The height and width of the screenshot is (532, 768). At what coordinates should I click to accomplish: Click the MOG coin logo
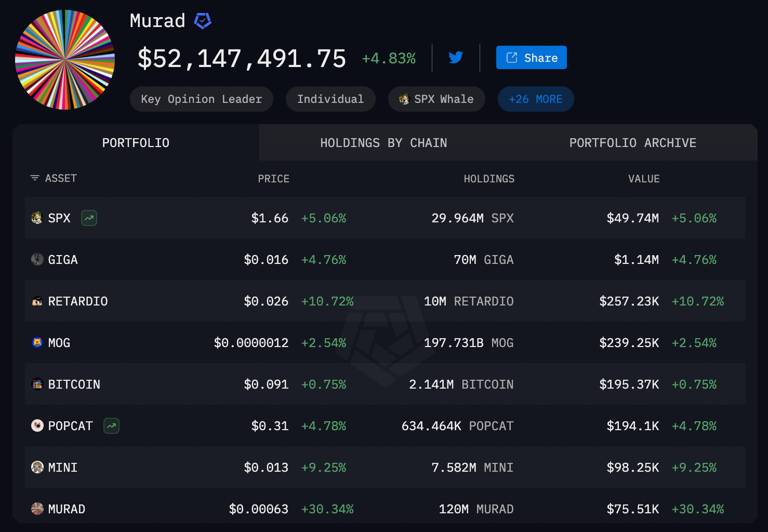(x=36, y=342)
